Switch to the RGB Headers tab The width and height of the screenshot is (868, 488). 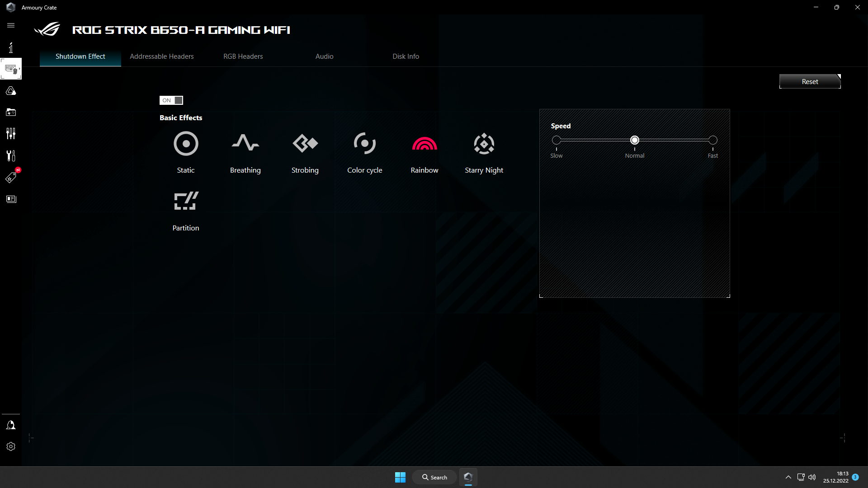[243, 56]
